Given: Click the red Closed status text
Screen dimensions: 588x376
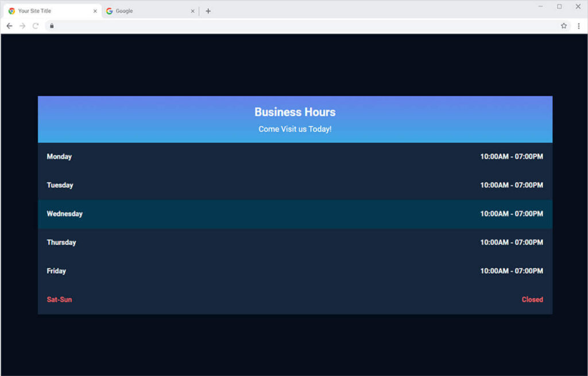Looking at the screenshot, I should point(532,300).
